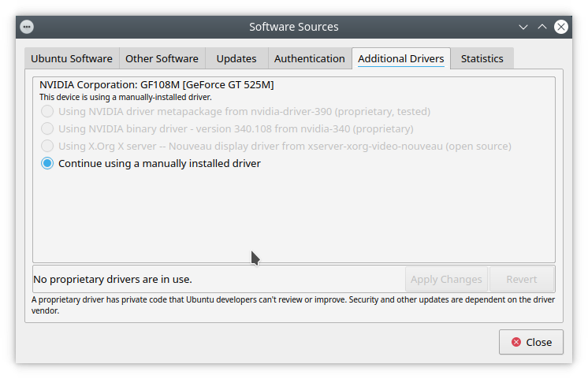Select the Nouveau open source driver option
This screenshot has height=379, width=588.
[48, 146]
